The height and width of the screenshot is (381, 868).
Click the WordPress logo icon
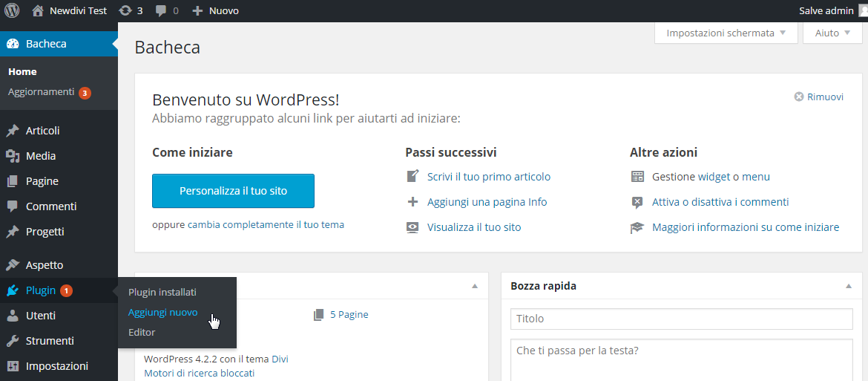(13, 11)
